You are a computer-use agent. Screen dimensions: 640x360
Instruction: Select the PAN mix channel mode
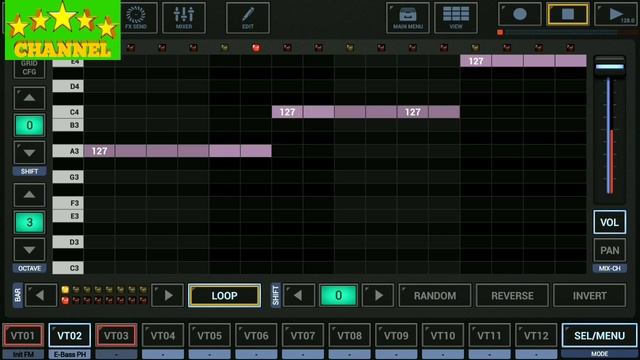click(x=609, y=250)
